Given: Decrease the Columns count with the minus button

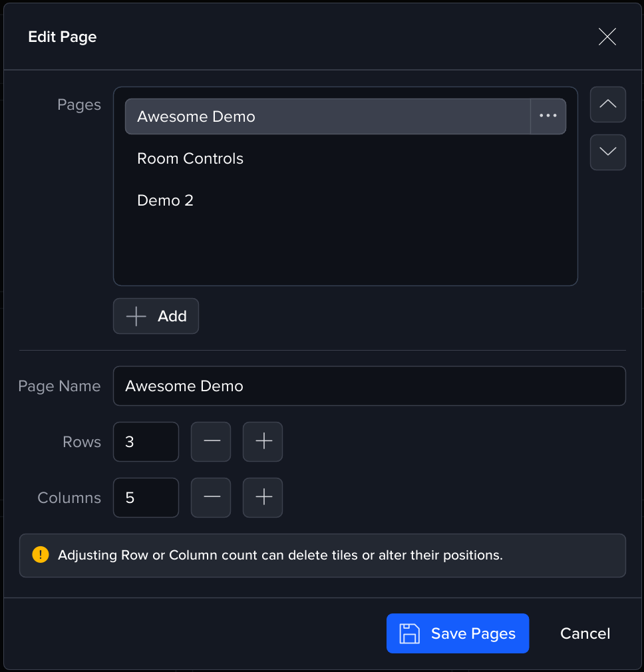Looking at the screenshot, I should [211, 498].
